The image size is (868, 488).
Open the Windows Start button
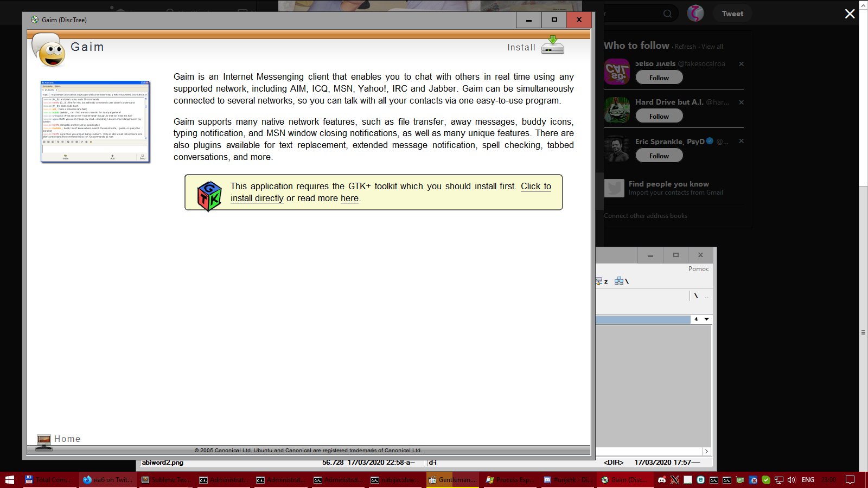pos(9,480)
